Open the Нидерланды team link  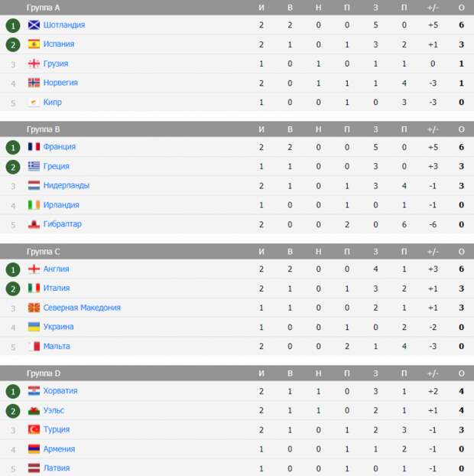(x=67, y=185)
